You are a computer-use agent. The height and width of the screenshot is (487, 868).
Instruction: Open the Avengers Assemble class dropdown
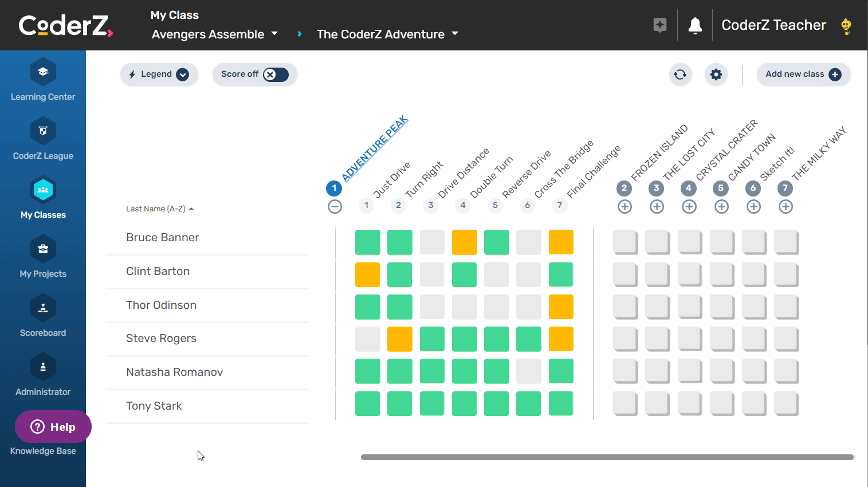pos(215,34)
